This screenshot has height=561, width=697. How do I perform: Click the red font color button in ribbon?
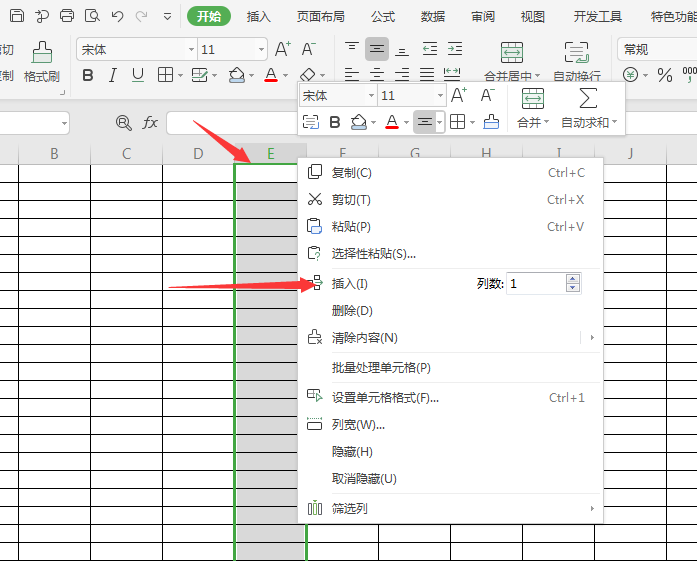(x=270, y=75)
